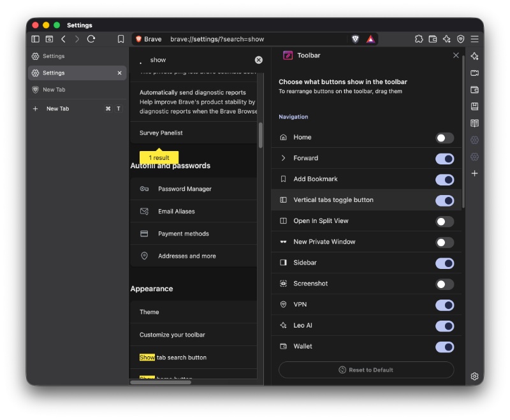This screenshot has width=510, height=420.
Task: Go forward with the toolbar forward arrow
Action: coord(77,39)
